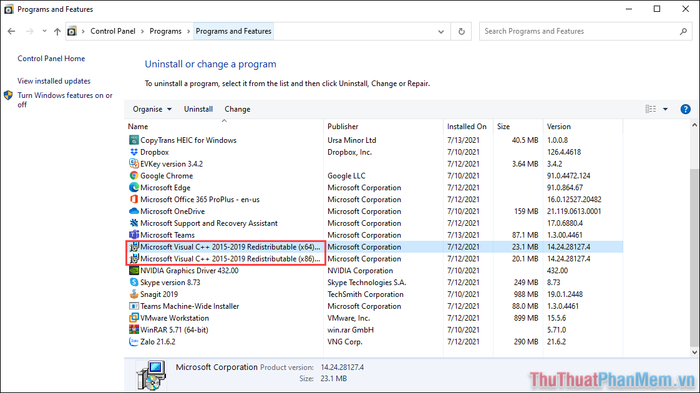Select the Visual C++ Redistributable (x86) icon
Image resolution: width=700 pixels, height=393 pixels.
click(133, 259)
